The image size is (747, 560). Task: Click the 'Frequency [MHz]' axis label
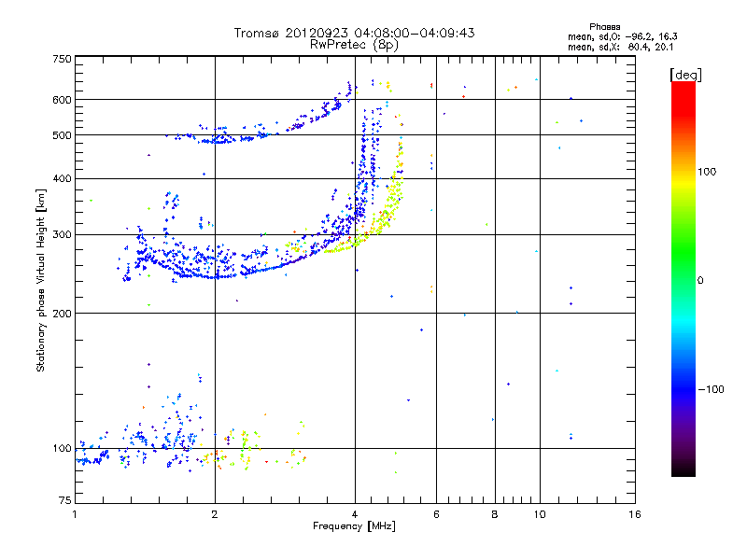coord(354,526)
